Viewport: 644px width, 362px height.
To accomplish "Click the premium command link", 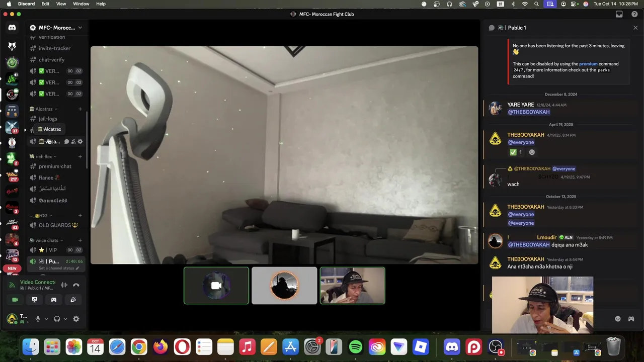I will point(588,64).
